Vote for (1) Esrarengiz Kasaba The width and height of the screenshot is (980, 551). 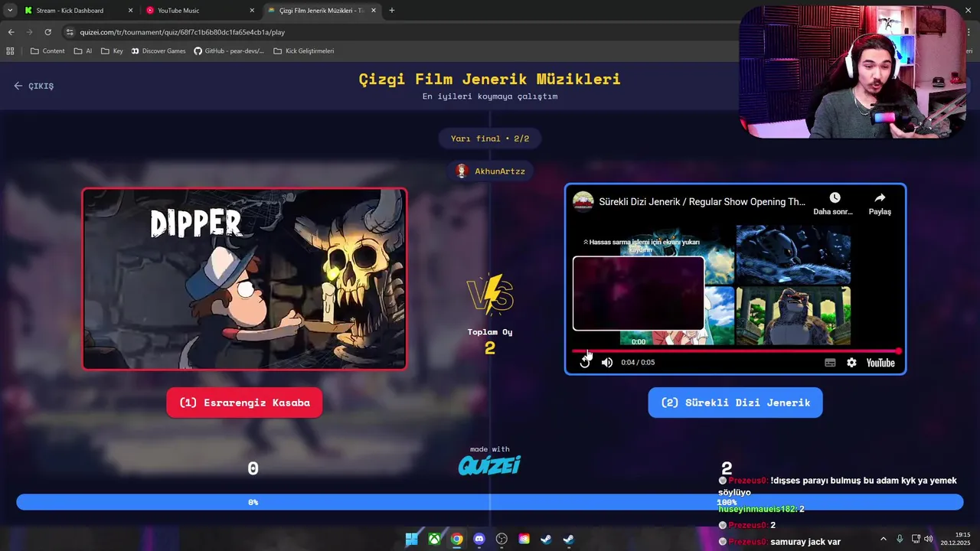click(x=244, y=403)
